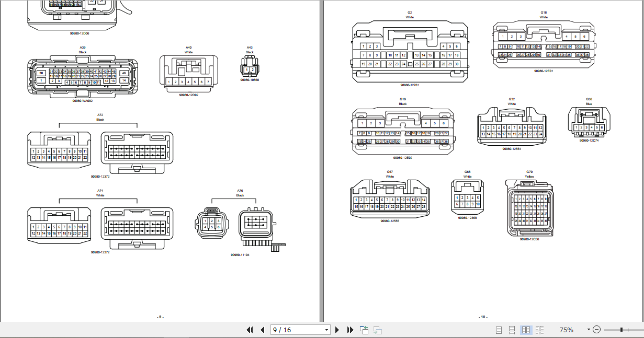
Task: Click the G2 White connector diagram
Action: (410, 52)
